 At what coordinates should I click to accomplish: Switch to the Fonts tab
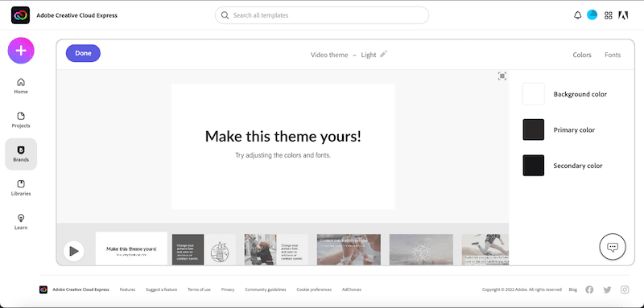[613, 55]
